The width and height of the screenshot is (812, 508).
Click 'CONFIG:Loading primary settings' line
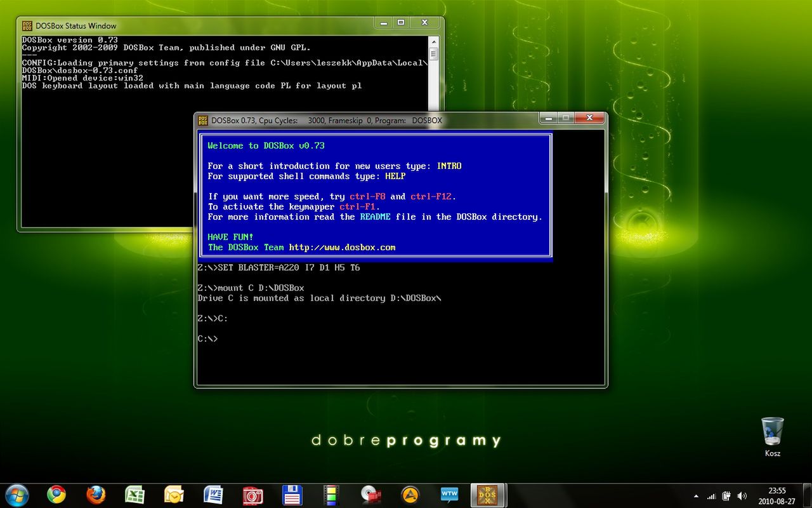click(225, 63)
